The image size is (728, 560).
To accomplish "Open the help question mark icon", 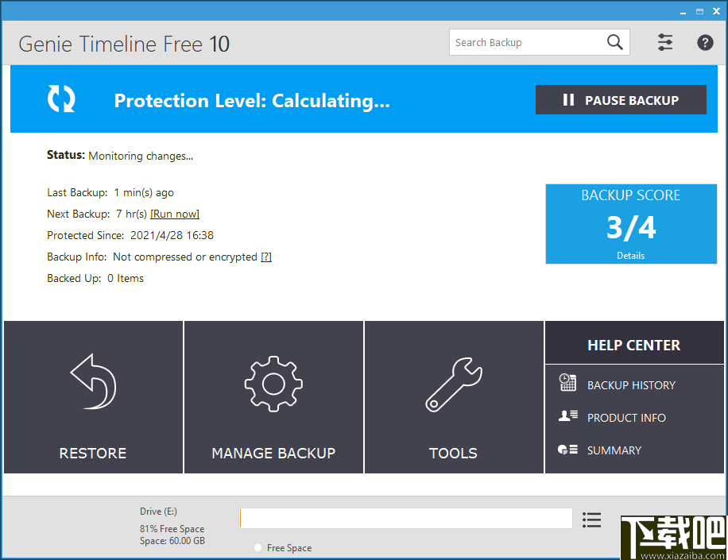I will [705, 43].
